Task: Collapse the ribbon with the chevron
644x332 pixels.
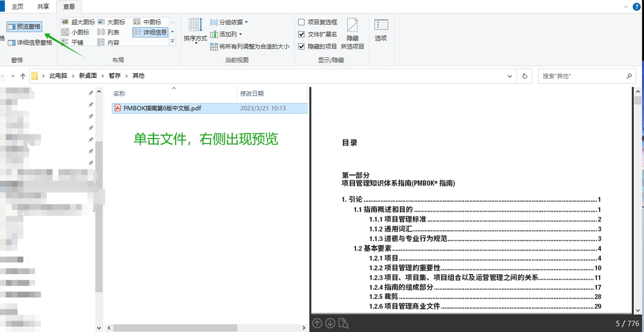Action: (x=626, y=7)
